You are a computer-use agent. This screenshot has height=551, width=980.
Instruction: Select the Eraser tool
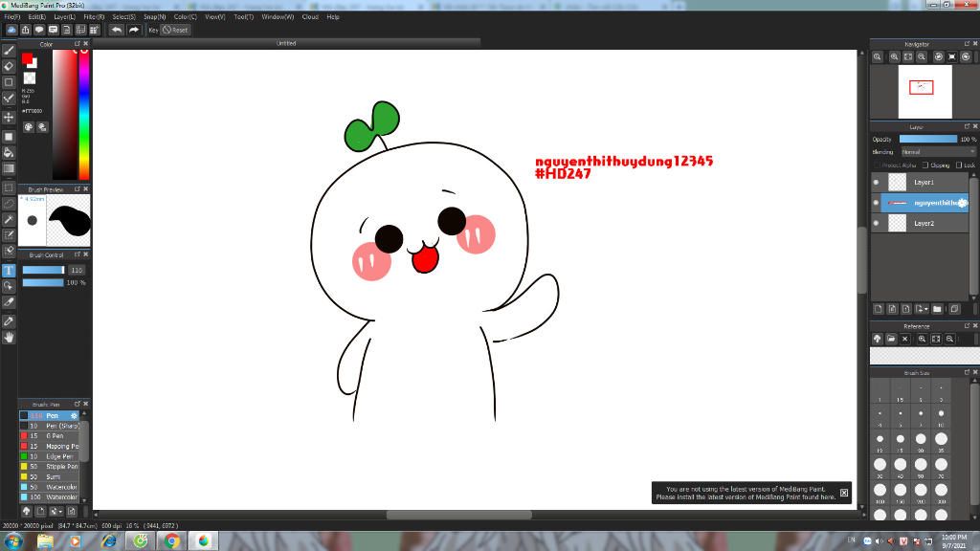[9, 66]
